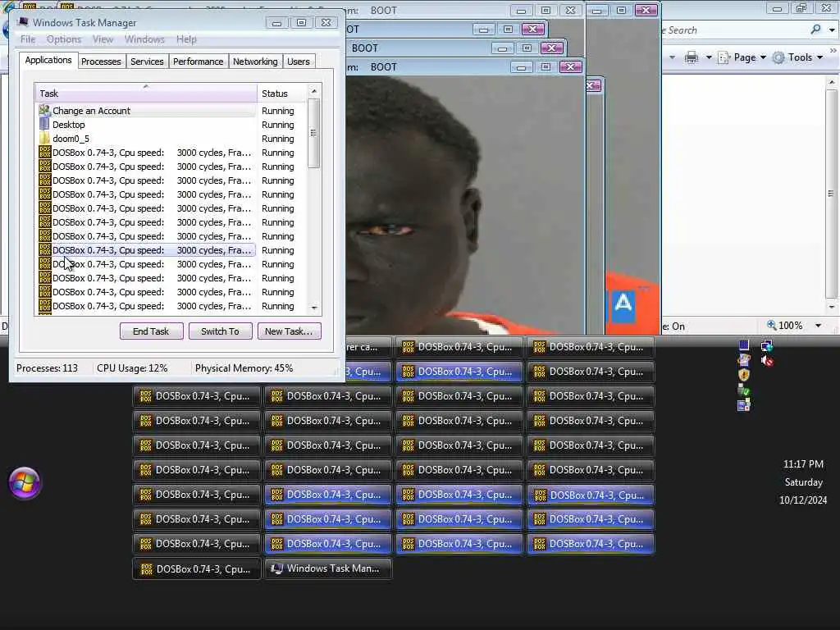Screen dimensions: 840x630
Task: Click the End Task button
Action: 151,331
